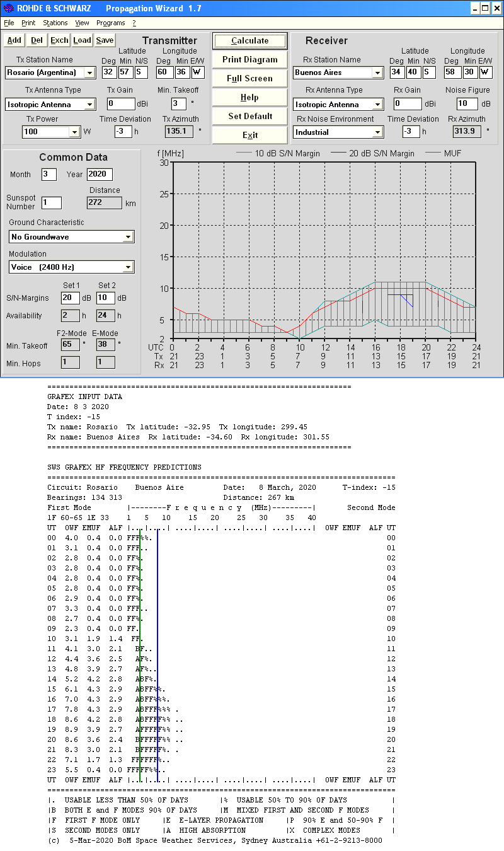Expand the Modulation dropdown
This screenshot has width=504, height=851.
coord(128,267)
